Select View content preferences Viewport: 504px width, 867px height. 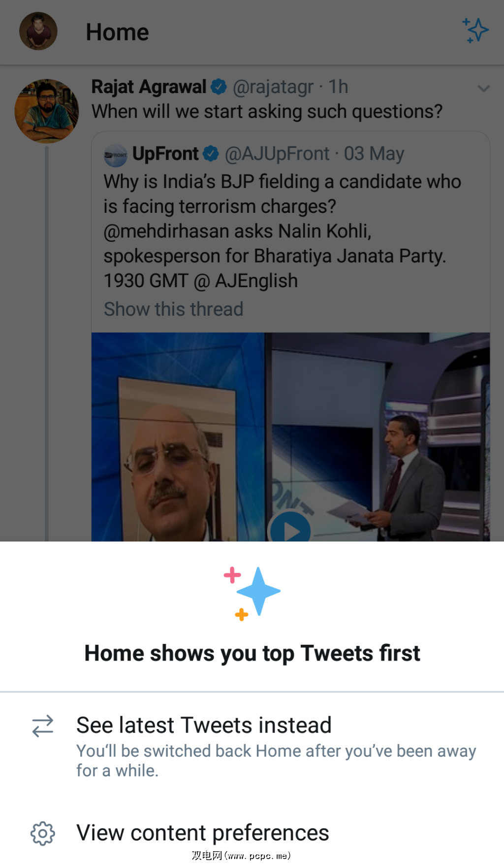[252, 833]
